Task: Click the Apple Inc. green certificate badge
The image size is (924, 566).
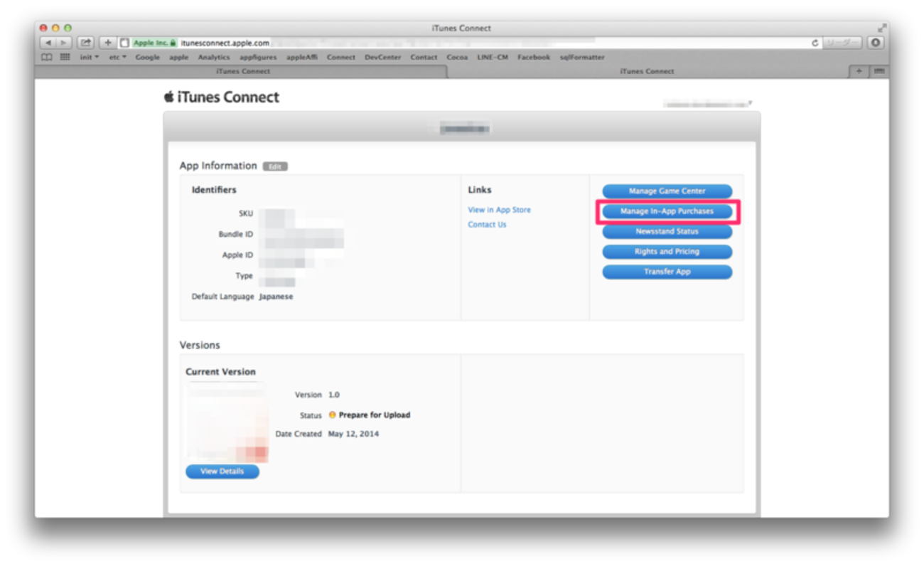Action: (x=154, y=43)
